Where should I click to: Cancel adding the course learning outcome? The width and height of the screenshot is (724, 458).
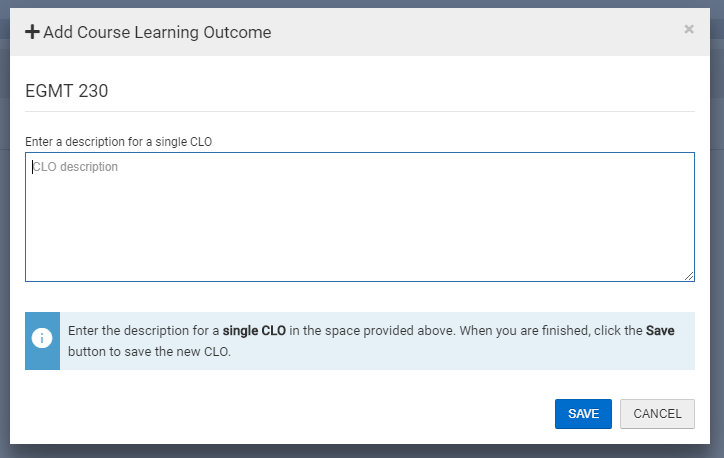tap(657, 414)
